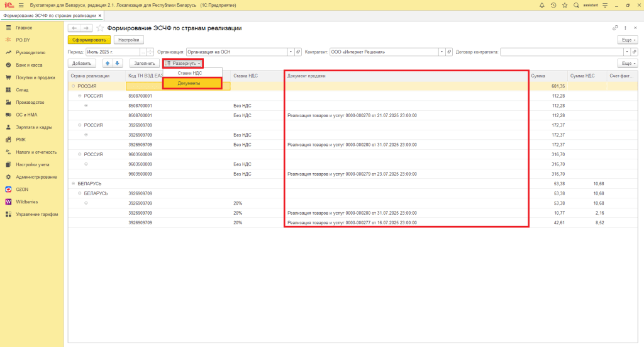Collapse the top-level РОССИЯ group
The image size is (644, 347).
tap(73, 86)
